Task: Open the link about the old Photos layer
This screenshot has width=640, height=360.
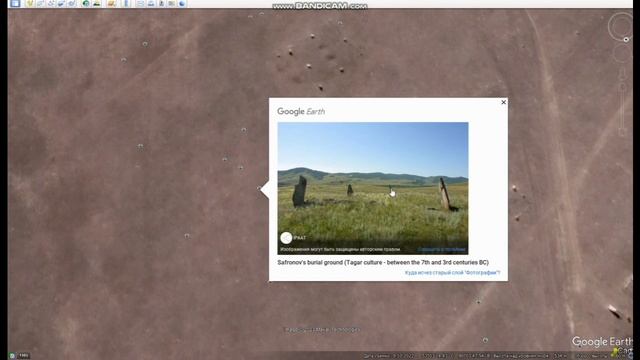Action: pyautogui.click(x=452, y=273)
